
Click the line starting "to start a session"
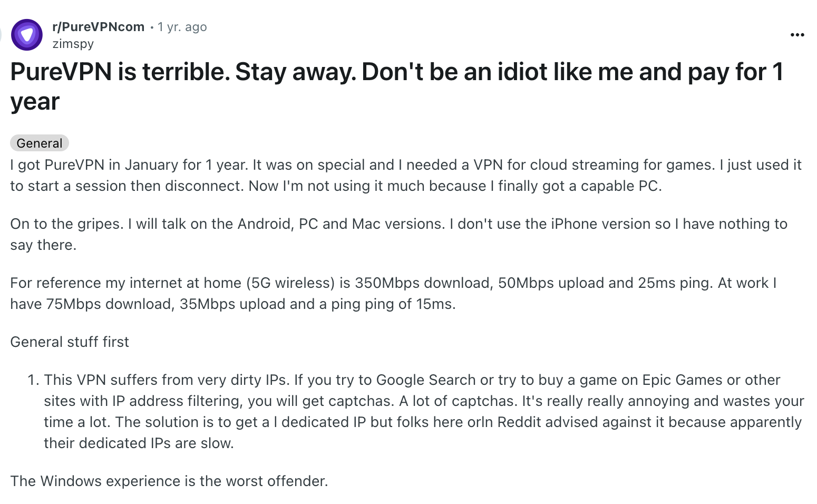(x=336, y=186)
